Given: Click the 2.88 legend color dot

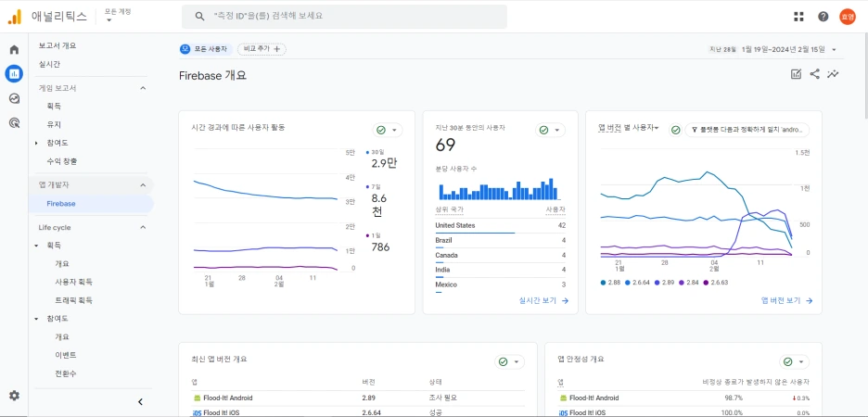Looking at the screenshot, I should coord(603,283).
